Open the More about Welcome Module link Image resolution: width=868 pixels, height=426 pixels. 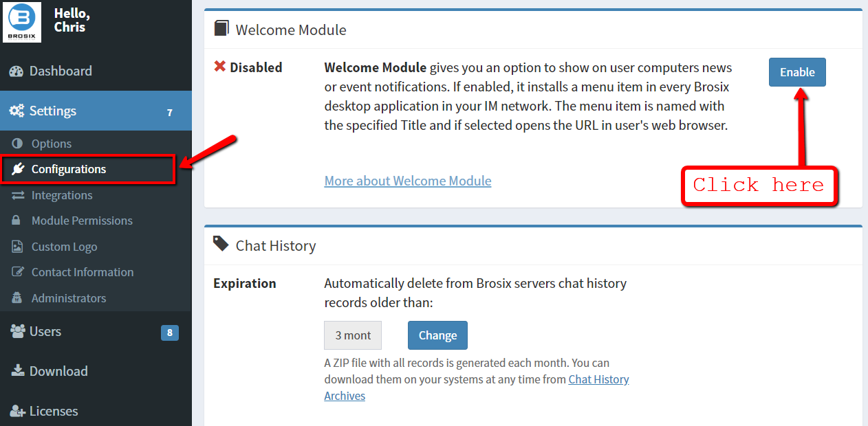tap(408, 181)
